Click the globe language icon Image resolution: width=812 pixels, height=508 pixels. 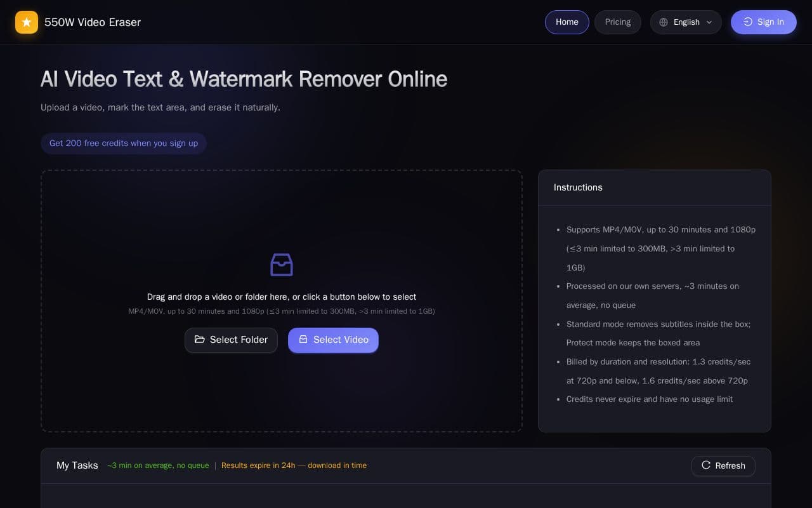(664, 22)
